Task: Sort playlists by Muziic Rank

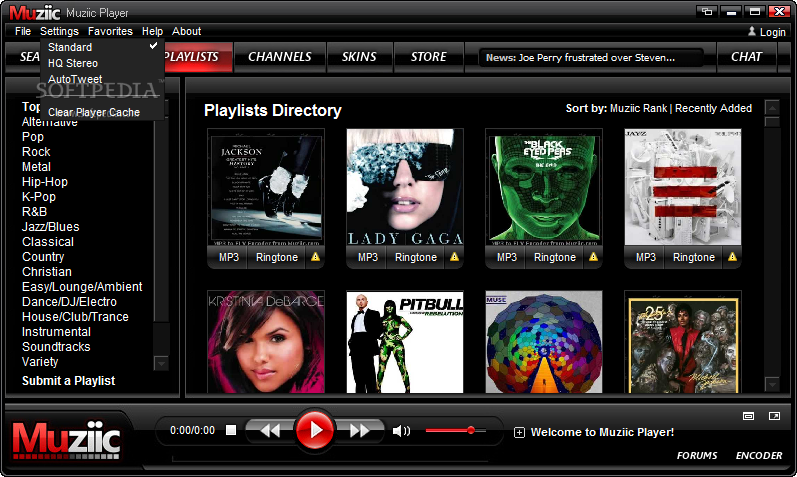Action: (x=638, y=108)
